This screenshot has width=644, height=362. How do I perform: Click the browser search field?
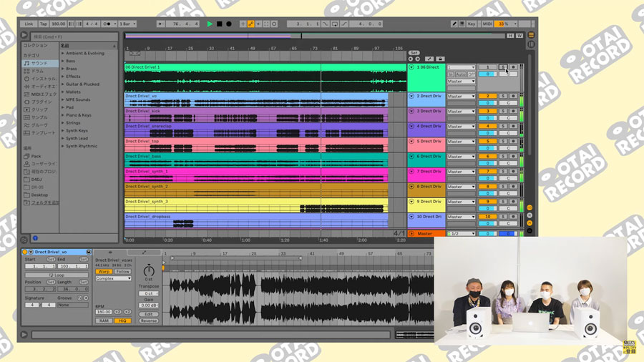pos(74,36)
